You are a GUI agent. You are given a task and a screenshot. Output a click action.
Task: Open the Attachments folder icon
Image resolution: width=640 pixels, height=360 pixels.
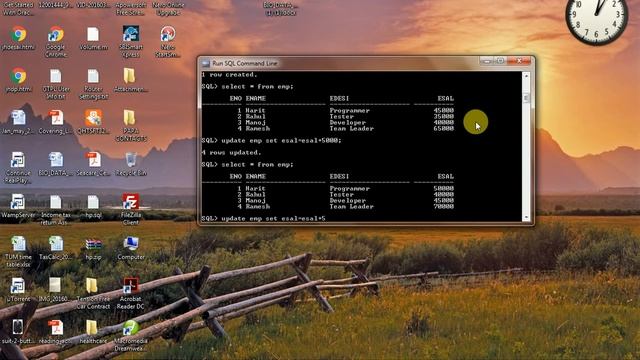[x=130, y=76]
